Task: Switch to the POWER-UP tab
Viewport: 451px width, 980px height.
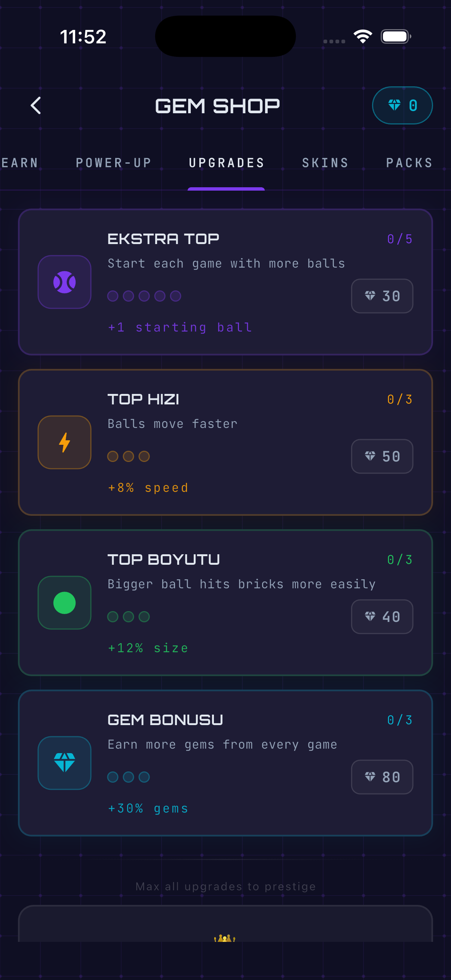Action: tap(113, 163)
